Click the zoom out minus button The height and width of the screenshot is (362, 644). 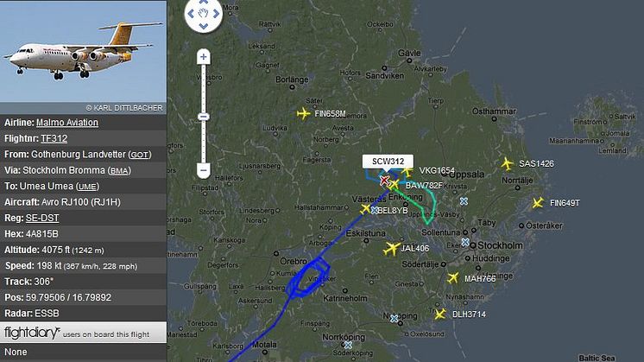click(x=204, y=170)
